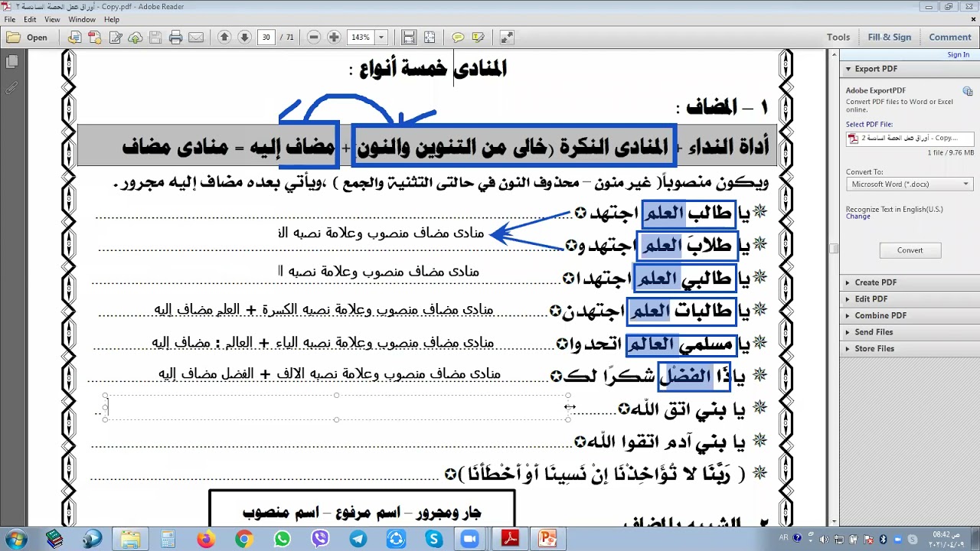
Task: Open Skype from the taskbar
Action: [x=434, y=539]
